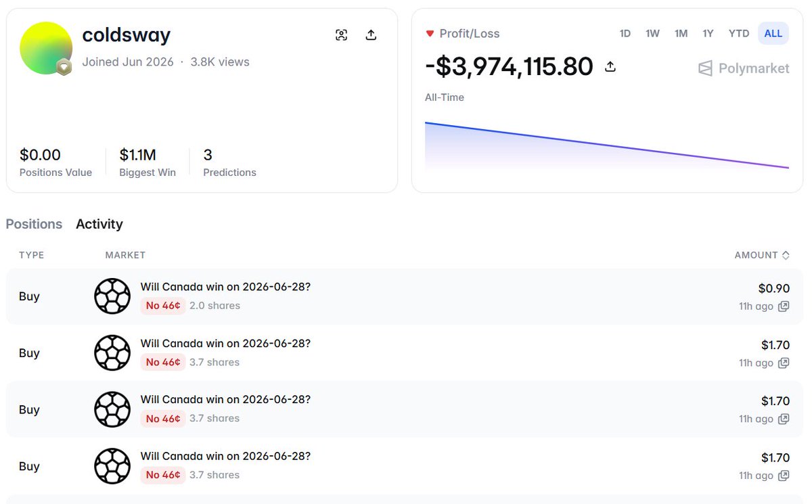This screenshot has width=812, height=504.
Task: Select the 1M time range
Action: pos(681,33)
